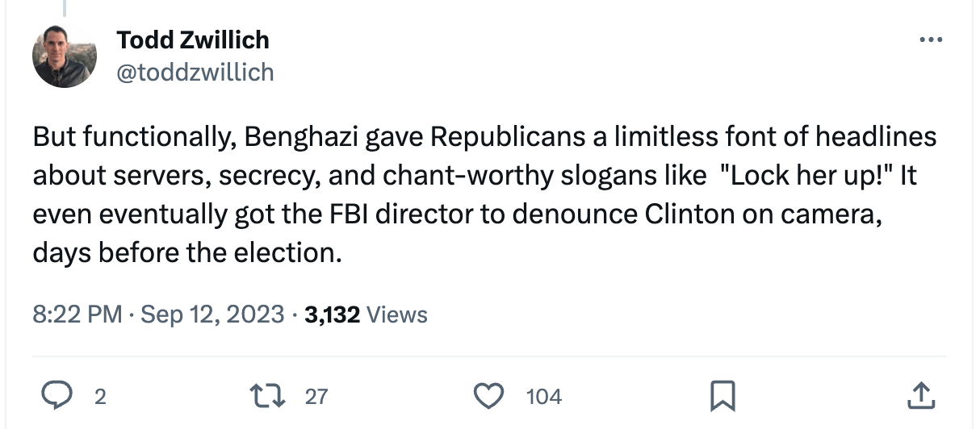Click the Sep 12, 2023 date
Viewport: 980px width, 429px height.
[212, 314]
